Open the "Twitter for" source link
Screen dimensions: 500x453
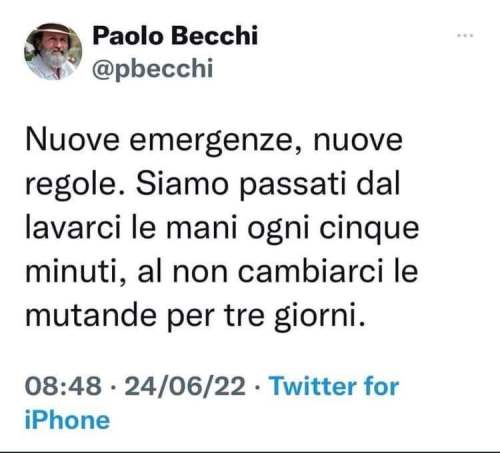pyautogui.click(x=335, y=386)
